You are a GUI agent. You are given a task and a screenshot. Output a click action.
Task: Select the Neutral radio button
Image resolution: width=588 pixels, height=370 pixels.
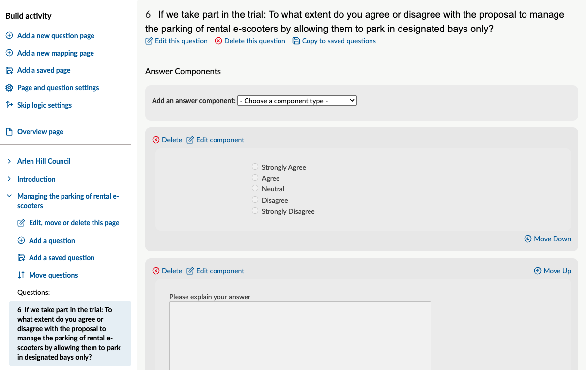pyautogui.click(x=255, y=188)
